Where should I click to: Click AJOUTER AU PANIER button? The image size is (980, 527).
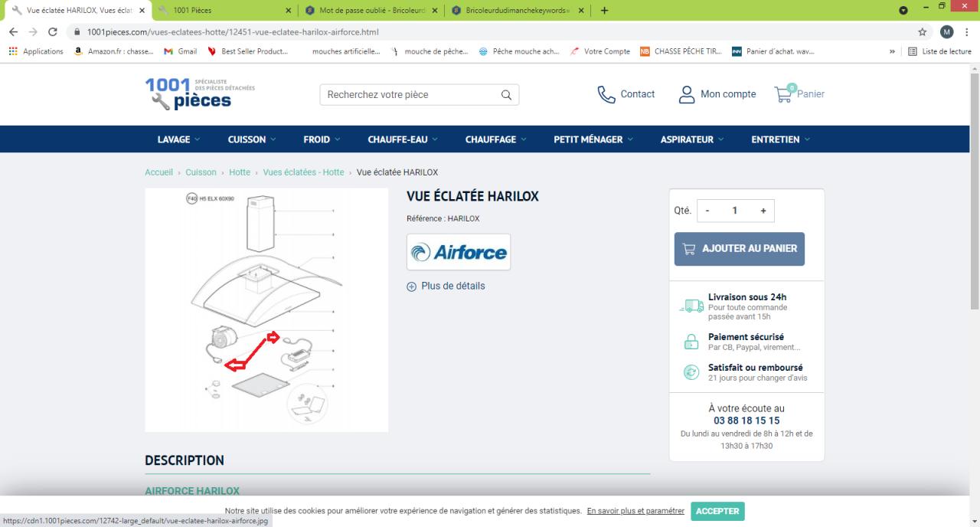(x=739, y=249)
